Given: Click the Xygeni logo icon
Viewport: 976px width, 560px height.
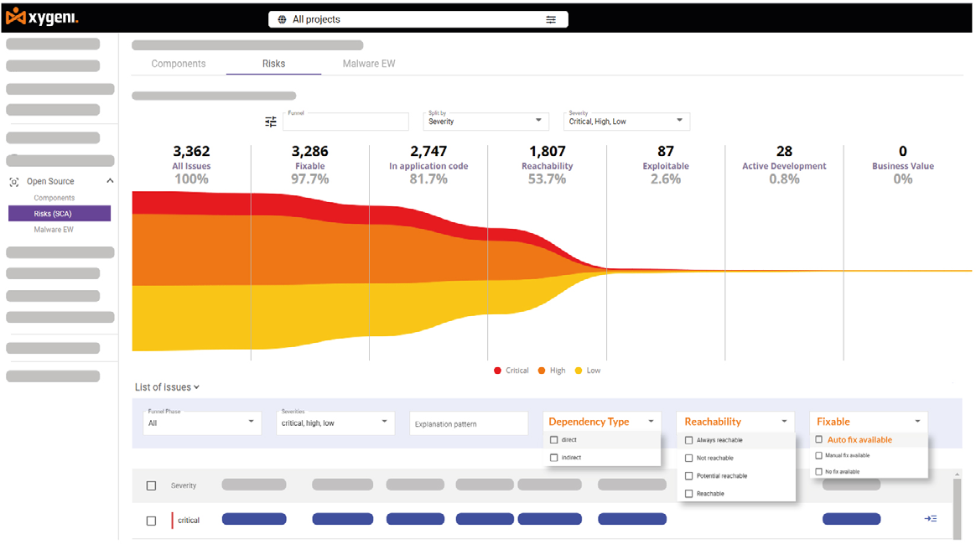Looking at the screenshot, I should (x=15, y=17).
